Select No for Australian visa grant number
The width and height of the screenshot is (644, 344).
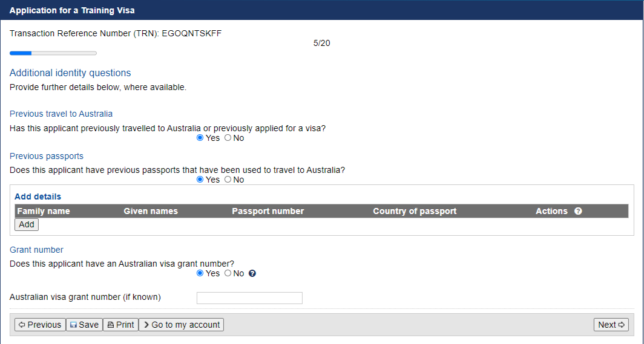click(x=228, y=273)
